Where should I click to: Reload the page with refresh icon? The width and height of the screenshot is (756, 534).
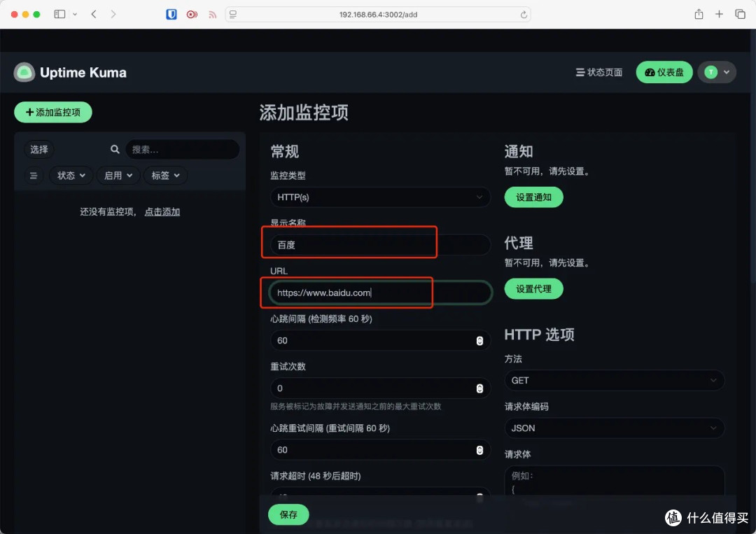524,15
